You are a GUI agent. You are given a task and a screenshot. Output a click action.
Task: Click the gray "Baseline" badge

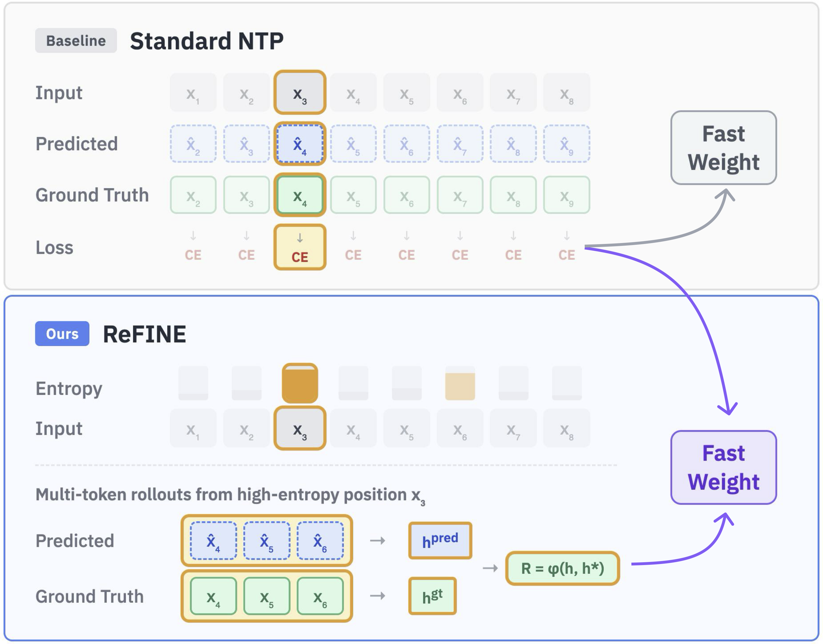76,41
